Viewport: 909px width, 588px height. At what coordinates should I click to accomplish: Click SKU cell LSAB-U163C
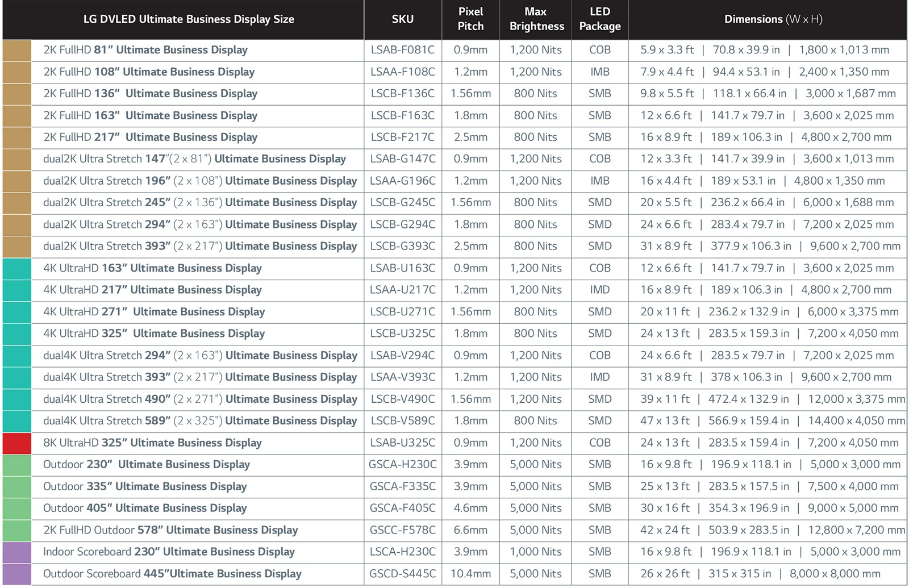pos(403,268)
